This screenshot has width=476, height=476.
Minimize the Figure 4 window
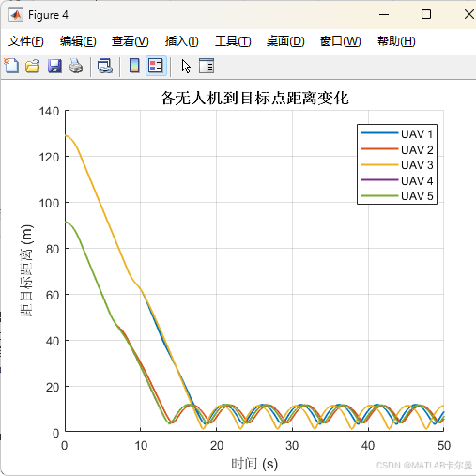tap(384, 14)
